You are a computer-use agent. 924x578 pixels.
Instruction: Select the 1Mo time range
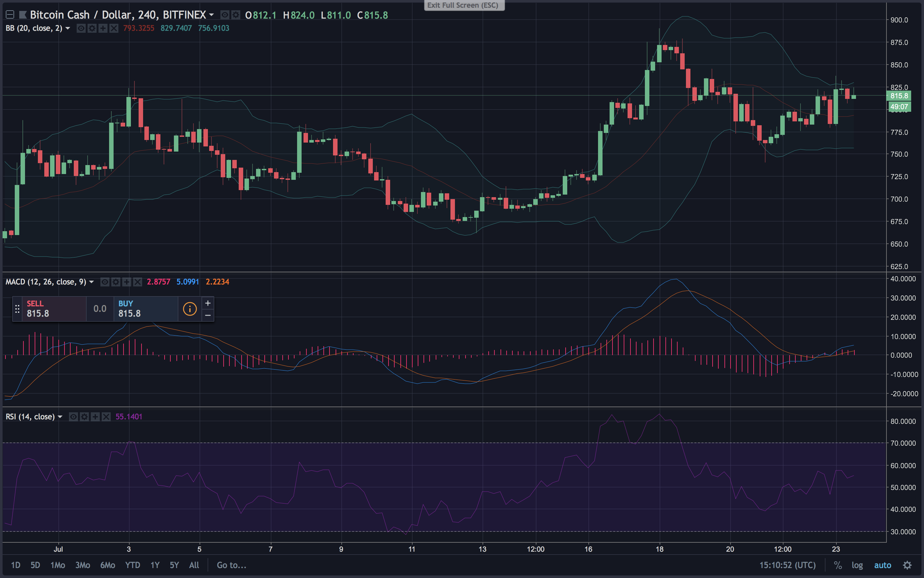click(x=58, y=565)
